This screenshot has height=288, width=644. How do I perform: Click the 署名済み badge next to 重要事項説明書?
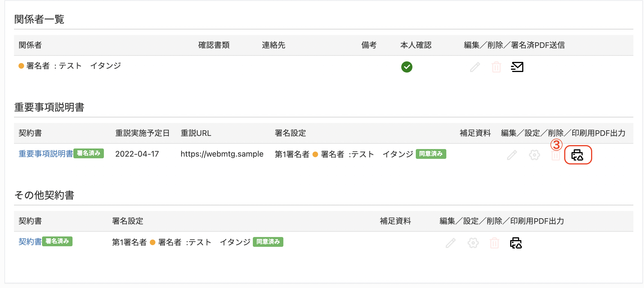coord(88,153)
